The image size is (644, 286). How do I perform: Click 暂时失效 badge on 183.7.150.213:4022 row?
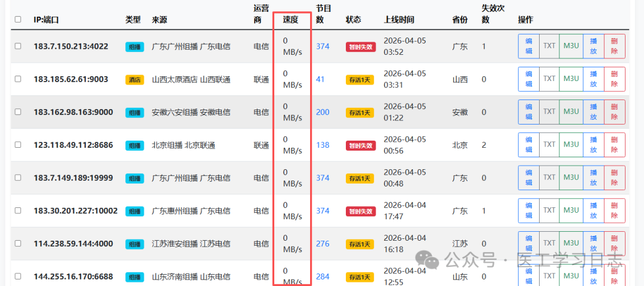[360, 47]
